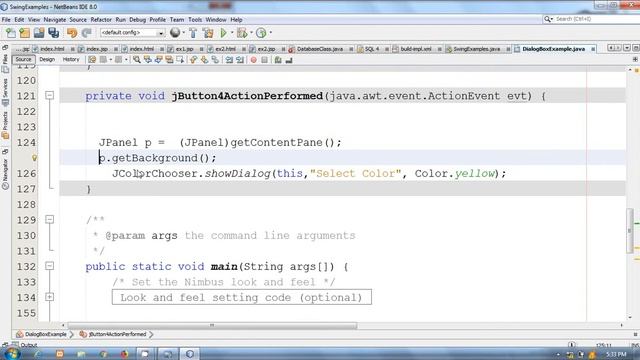Image resolution: width=640 pixels, height=360 pixels.
Task: Switch editor to History view
Action: coord(71,60)
